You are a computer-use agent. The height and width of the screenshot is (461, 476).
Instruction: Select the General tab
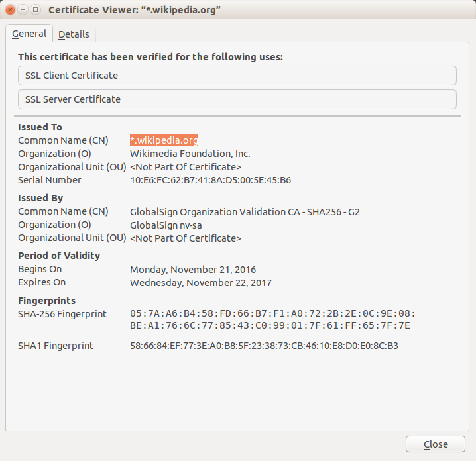coord(29,34)
